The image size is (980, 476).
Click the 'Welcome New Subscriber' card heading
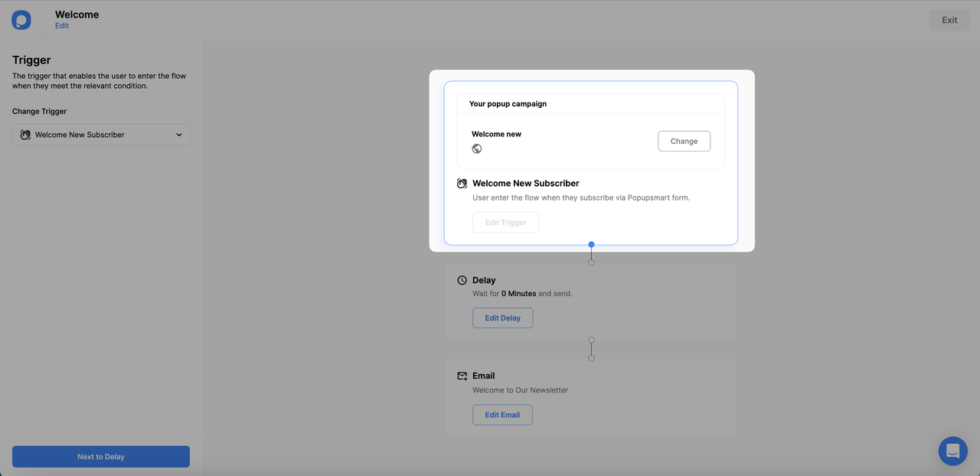526,184
